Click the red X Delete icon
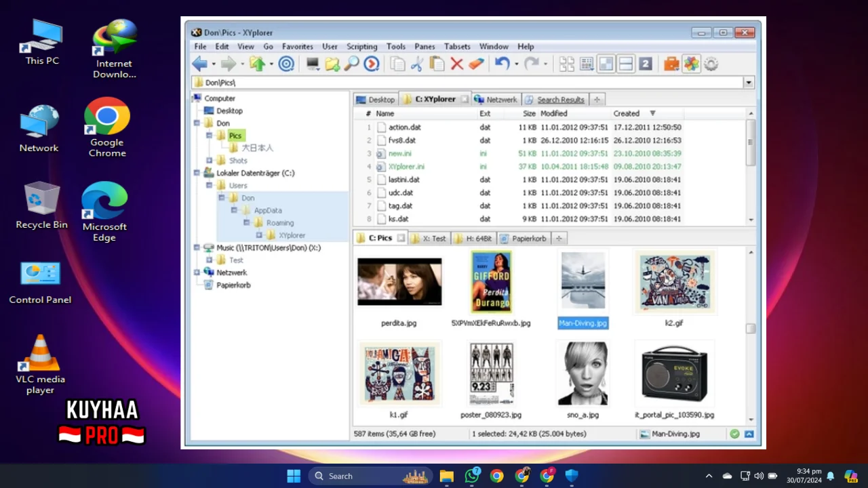868x488 pixels. click(457, 64)
